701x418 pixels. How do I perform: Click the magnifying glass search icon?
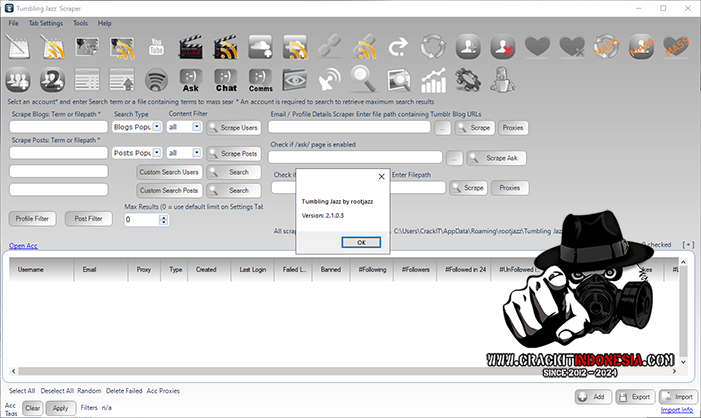(x=364, y=80)
